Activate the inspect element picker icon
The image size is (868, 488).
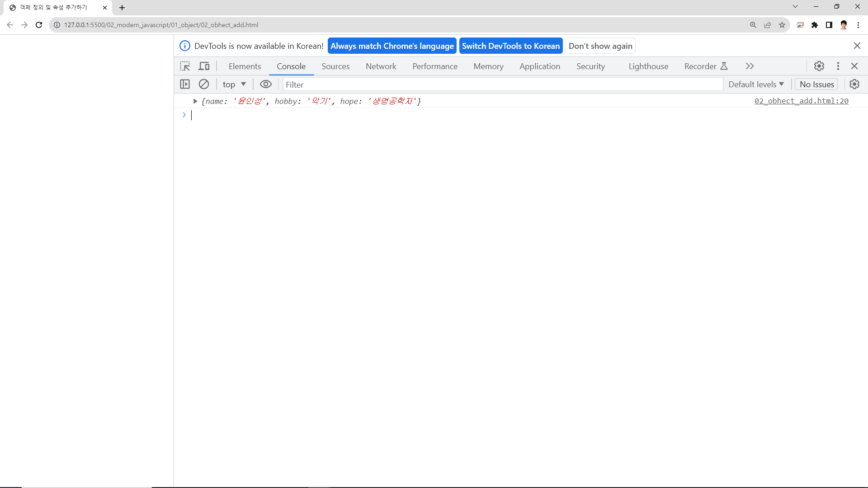point(185,66)
